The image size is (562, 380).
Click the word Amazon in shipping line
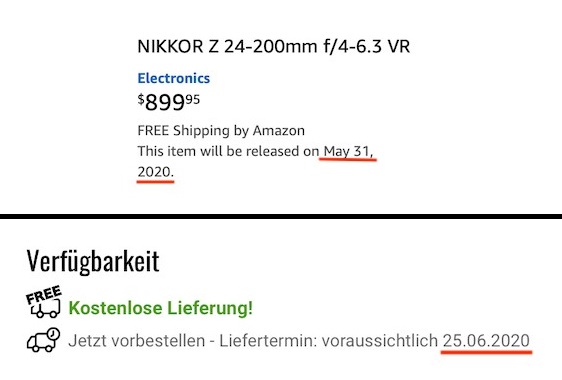click(279, 130)
